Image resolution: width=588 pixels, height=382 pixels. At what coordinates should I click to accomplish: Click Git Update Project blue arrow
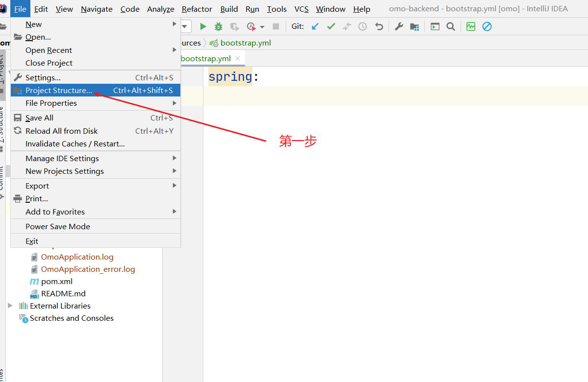[315, 26]
